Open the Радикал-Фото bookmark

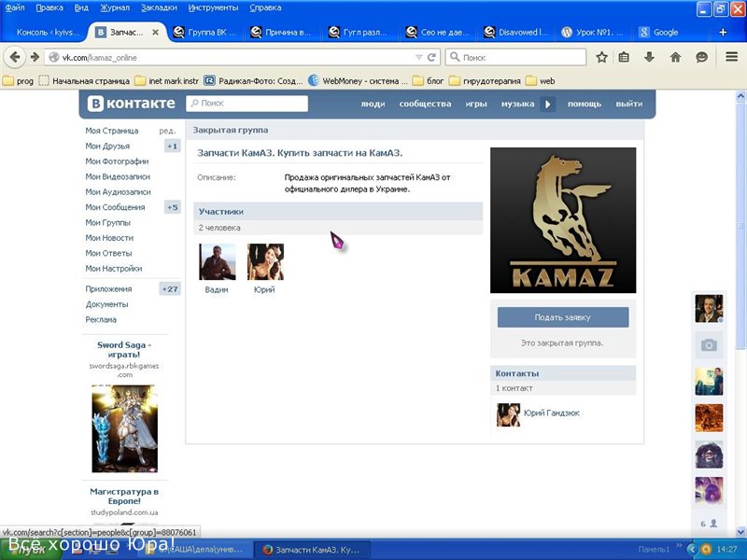click(x=253, y=81)
